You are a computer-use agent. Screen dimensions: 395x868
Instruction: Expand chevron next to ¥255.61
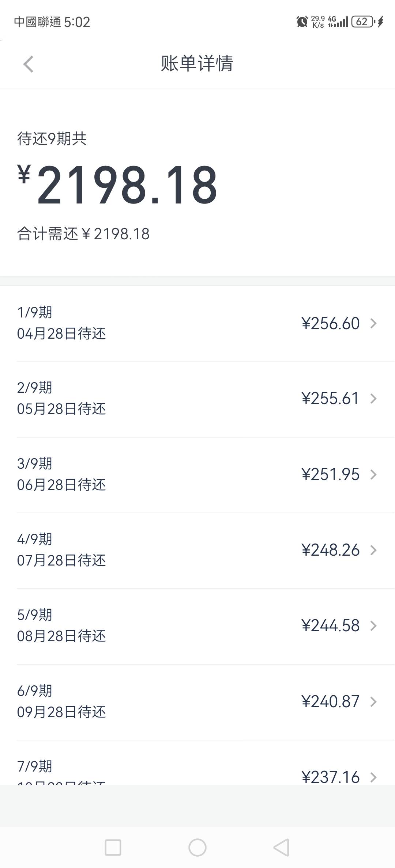pyautogui.click(x=373, y=399)
